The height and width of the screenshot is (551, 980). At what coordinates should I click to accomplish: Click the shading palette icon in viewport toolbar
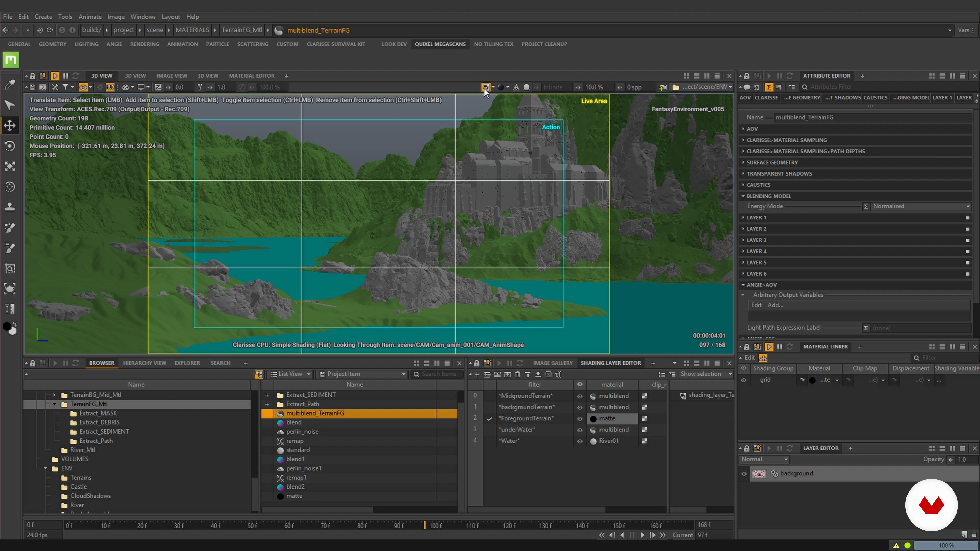(x=125, y=87)
